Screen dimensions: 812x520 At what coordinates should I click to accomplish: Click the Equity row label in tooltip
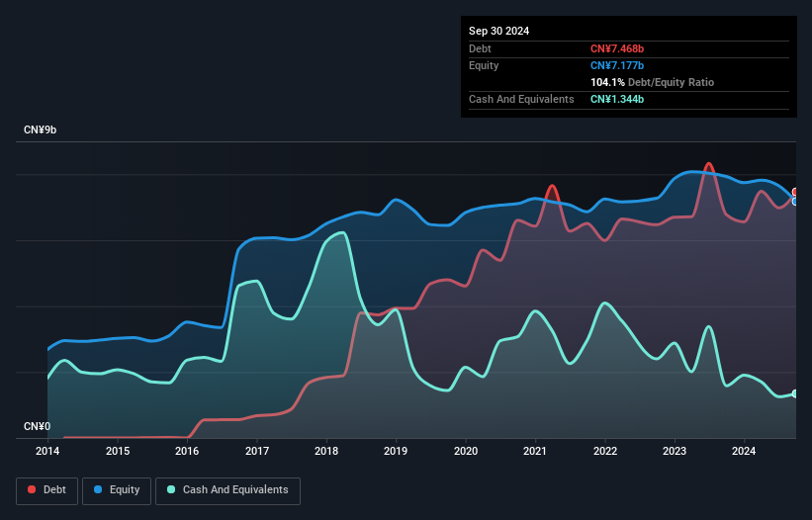pyautogui.click(x=484, y=65)
